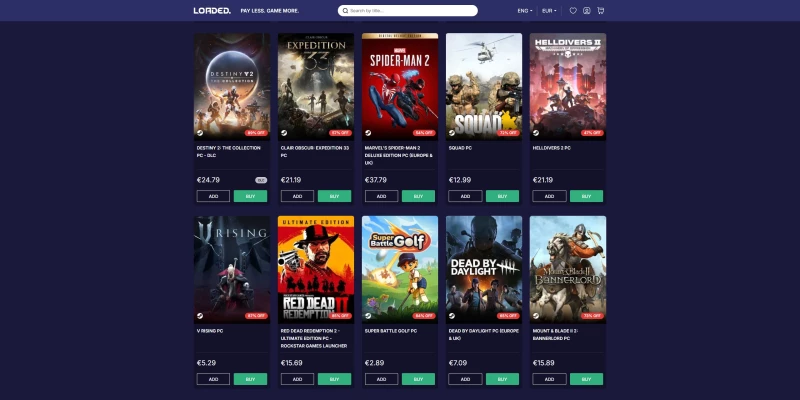This screenshot has height=400, width=800.
Task: Buy Clair Obscur: Expedition 33
Action: (x=334, y=196)
